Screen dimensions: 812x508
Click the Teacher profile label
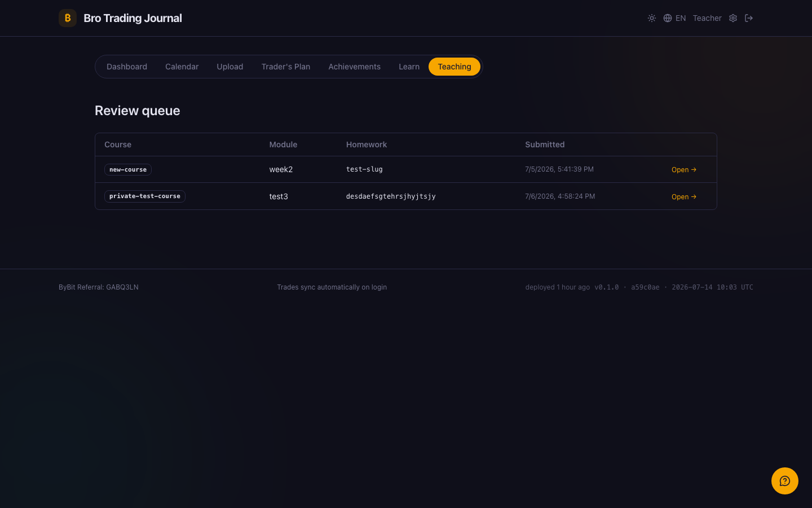pos(707,18)
